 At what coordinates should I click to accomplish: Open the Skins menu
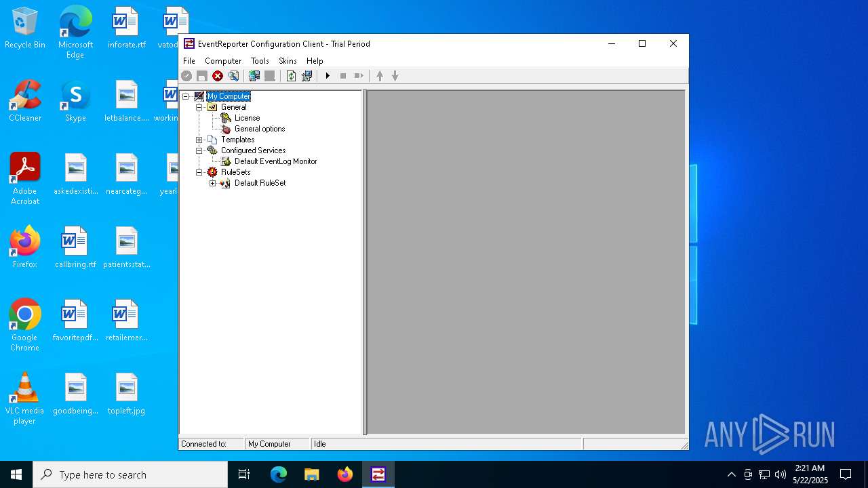click(x=288, y=61)
